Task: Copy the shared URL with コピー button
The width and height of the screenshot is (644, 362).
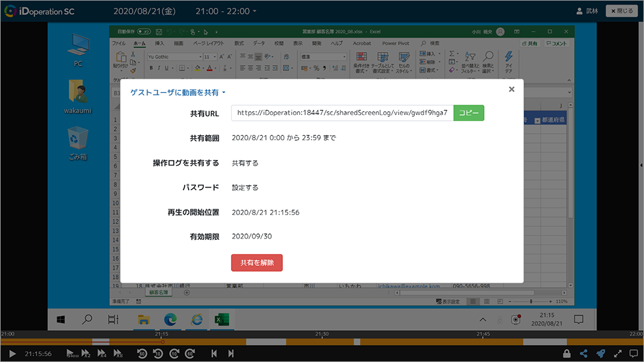Action: [468, 113]
